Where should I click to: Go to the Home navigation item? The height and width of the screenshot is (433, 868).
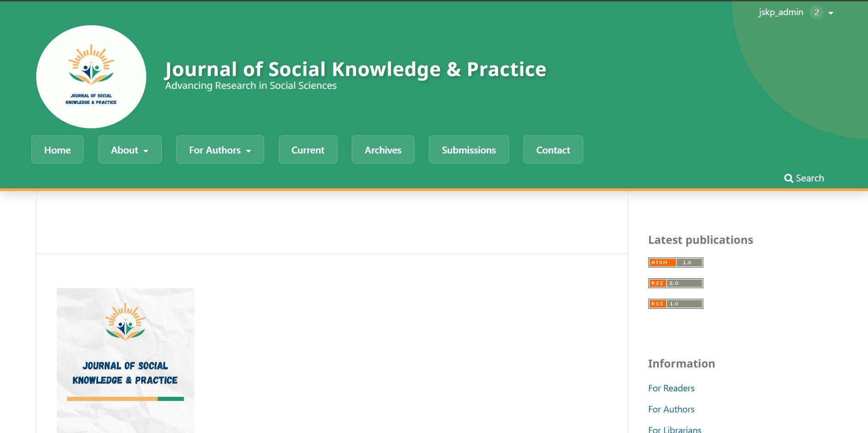point(57,150)
